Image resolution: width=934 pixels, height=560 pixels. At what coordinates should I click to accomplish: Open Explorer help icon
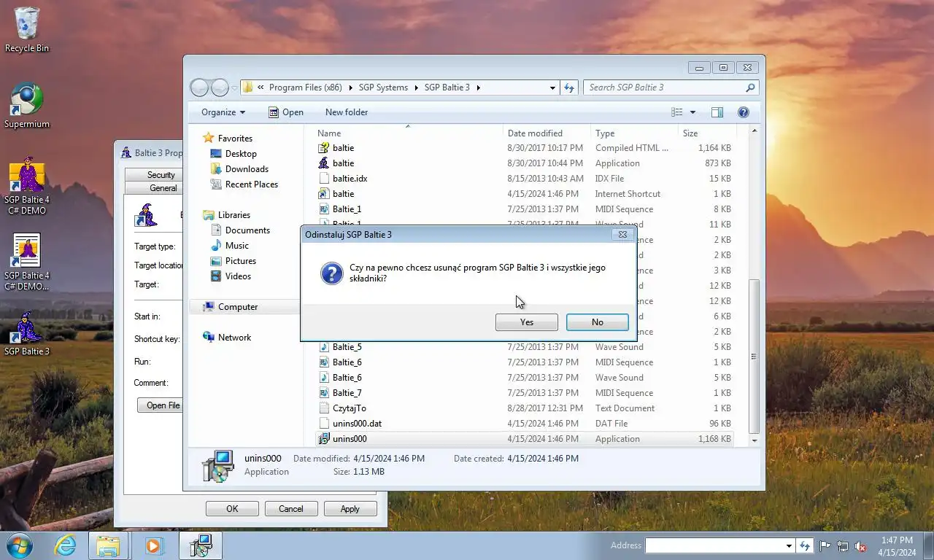tap(744, 112)
